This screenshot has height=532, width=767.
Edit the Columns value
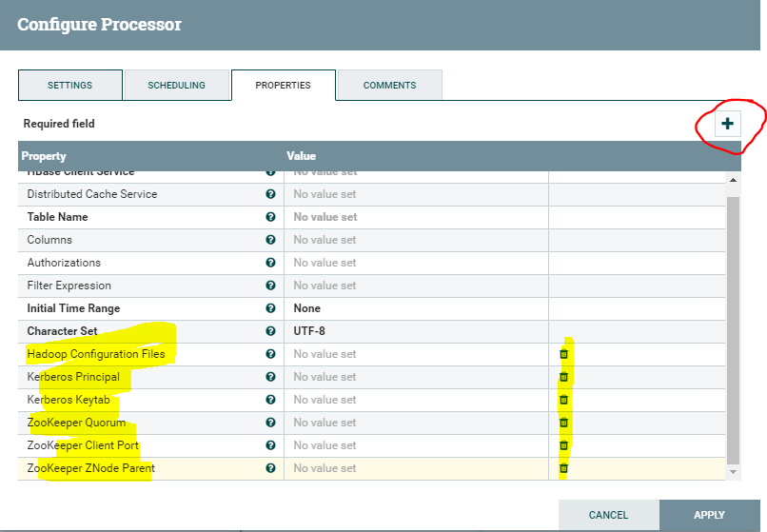416,240
